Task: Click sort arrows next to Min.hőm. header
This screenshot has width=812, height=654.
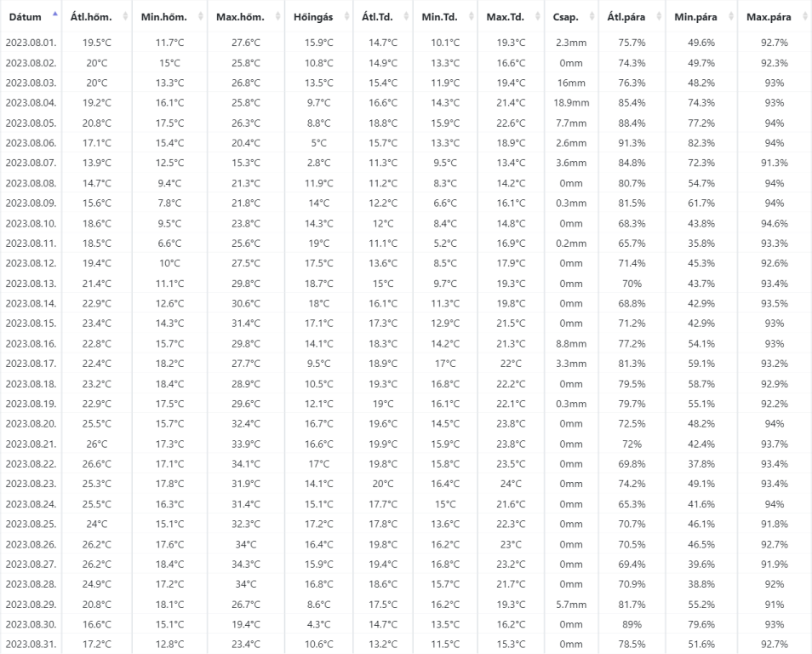Action: click(x=200, y=16)
